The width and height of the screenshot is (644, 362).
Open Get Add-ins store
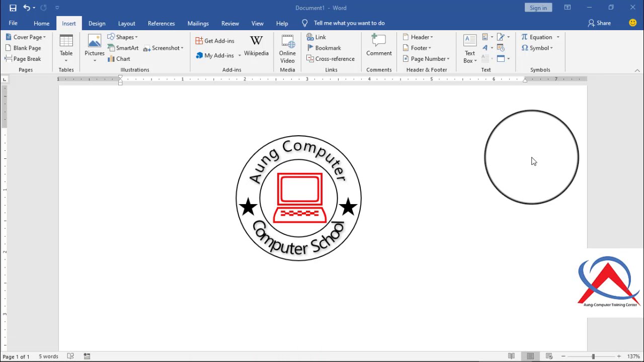[x=215, y=41]
